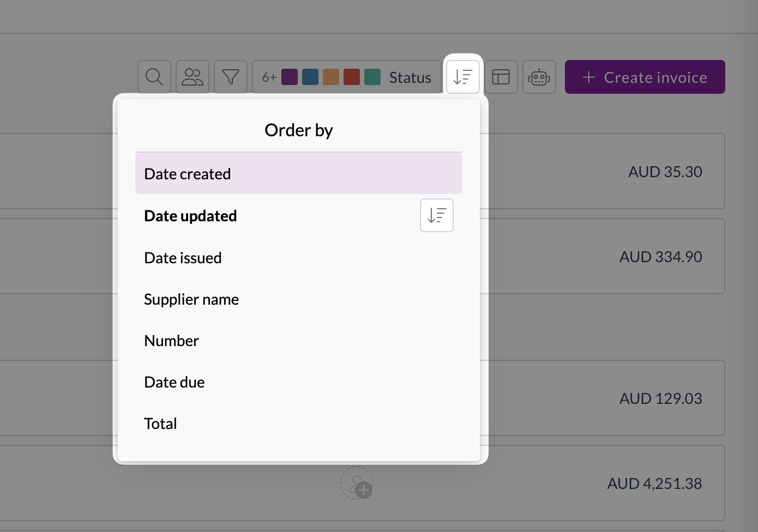Order invoices by Number
The image size is (758, 532).
(x=299, y=341)
